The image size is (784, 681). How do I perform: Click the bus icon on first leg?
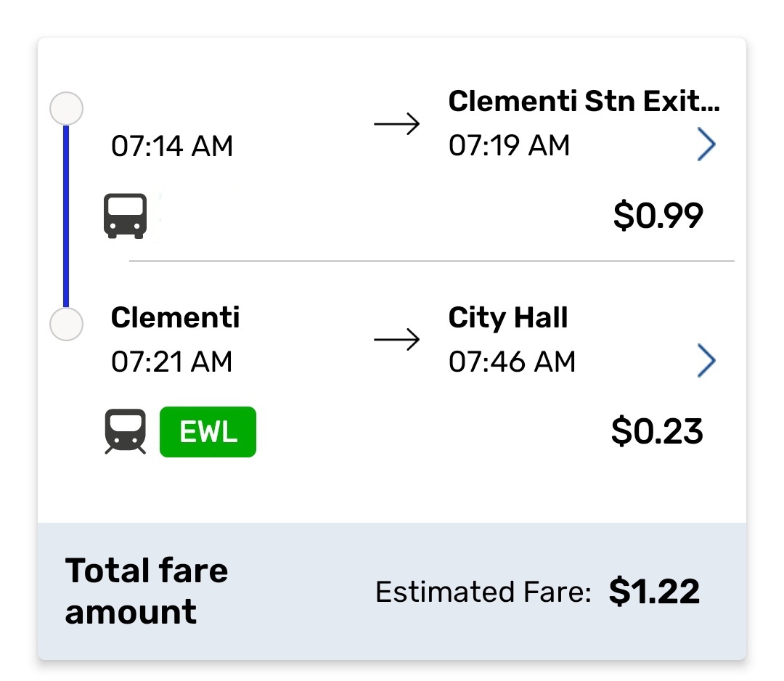(x=126, y=216)
